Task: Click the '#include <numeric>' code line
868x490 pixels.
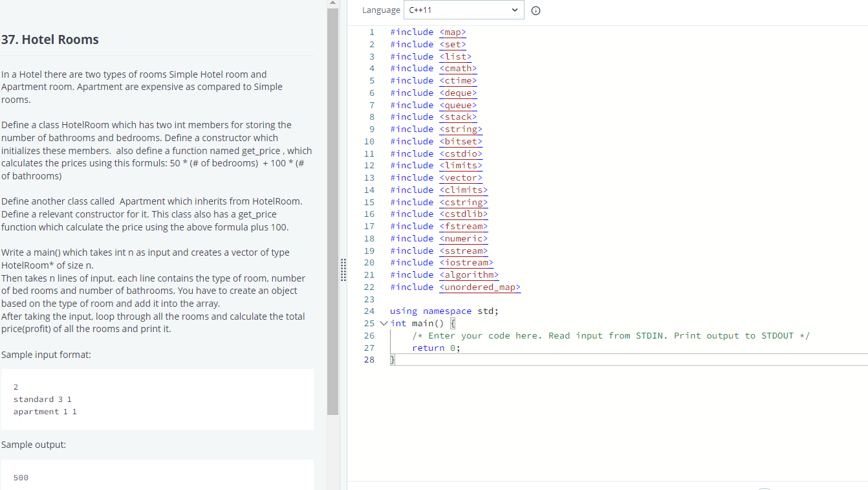Action: click(439, 239)
